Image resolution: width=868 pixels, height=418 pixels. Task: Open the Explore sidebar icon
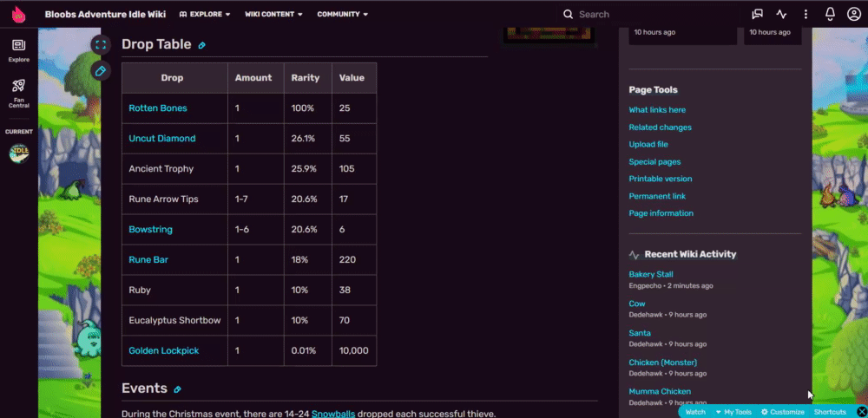click(x=19, y=51)
